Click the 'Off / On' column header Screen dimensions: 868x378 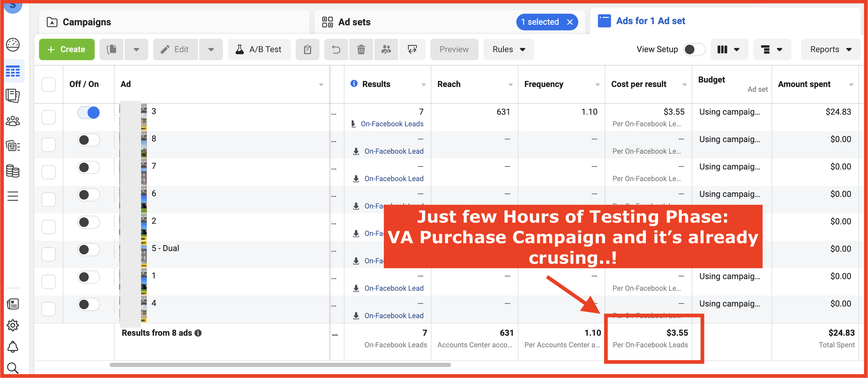point(84,84)
